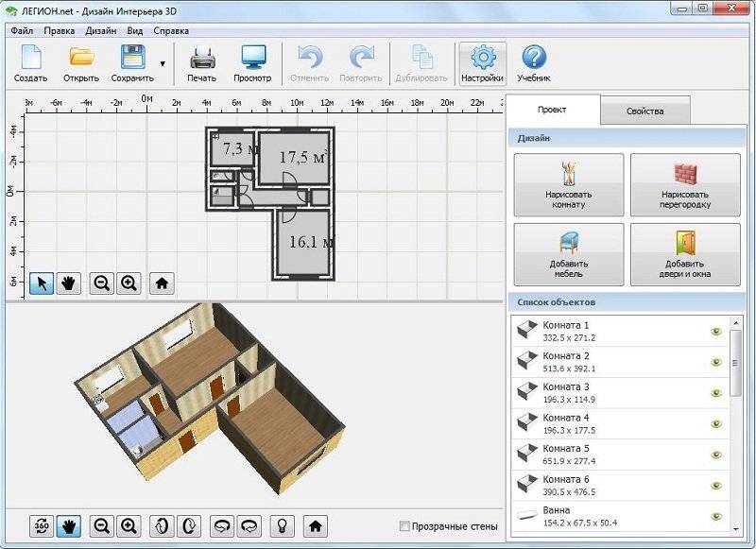
Task: Open Настройки settings
Action: [x=483, y=63]
